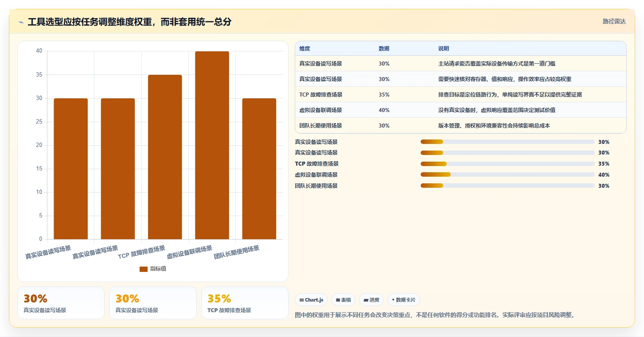
Task: Click the lightning icon beside the title
Action: [x=21, y=22]
